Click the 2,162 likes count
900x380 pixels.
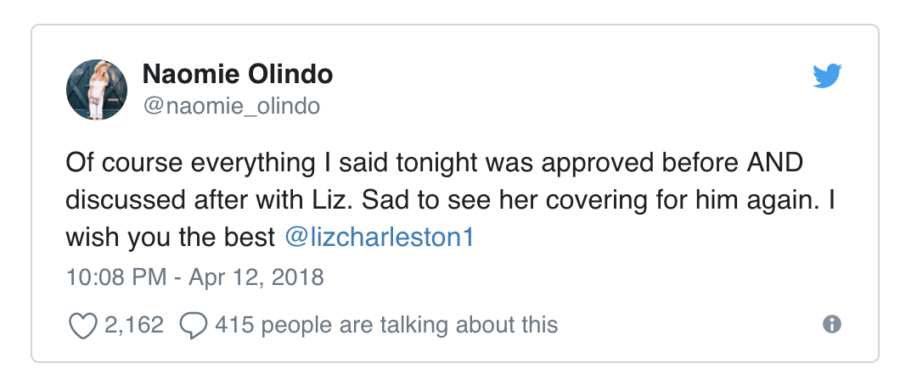pos(134,325)
